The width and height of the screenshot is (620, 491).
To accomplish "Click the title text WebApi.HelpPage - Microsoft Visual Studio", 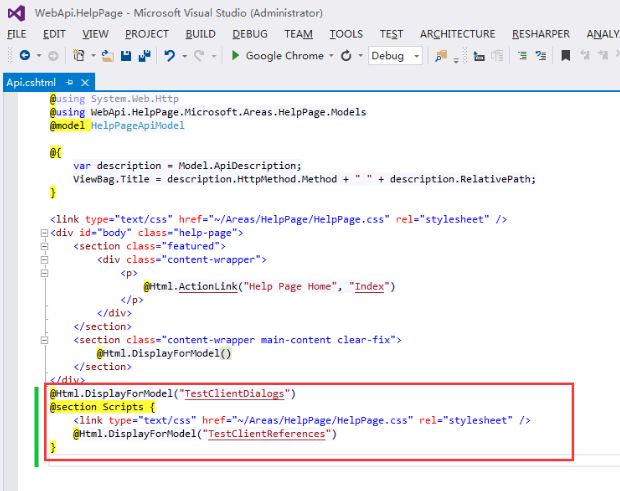I will (179, 13).
